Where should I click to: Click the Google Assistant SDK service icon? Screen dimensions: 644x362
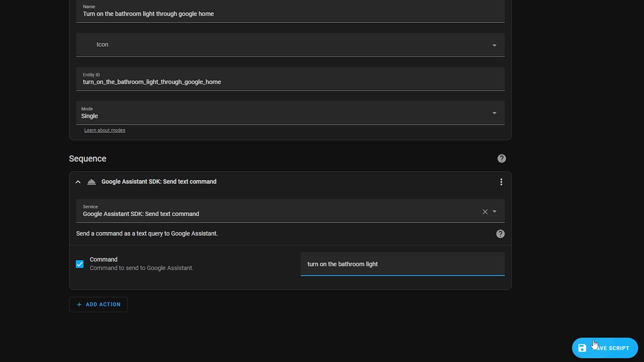coord(91,182)
